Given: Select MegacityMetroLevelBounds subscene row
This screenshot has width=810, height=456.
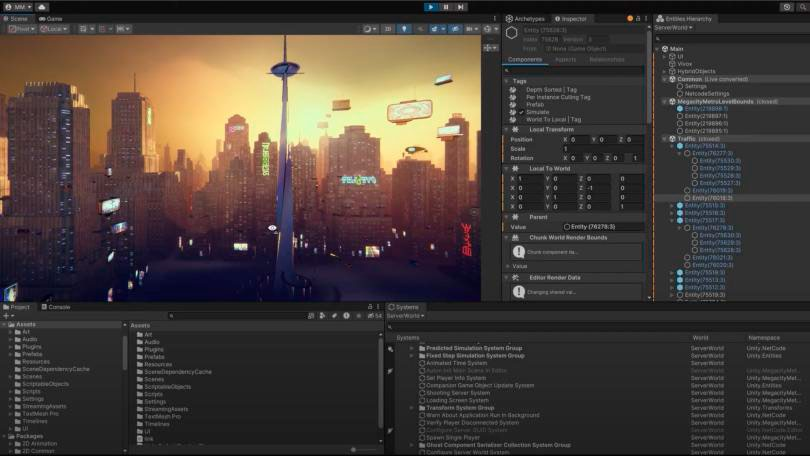Looking at the screenshot, I should [736, 102].
